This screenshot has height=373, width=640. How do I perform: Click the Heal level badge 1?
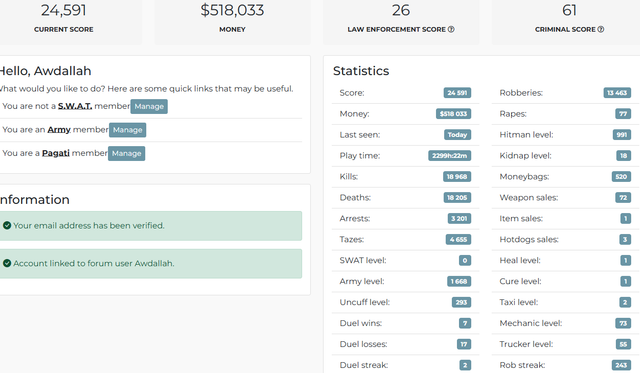625,260
